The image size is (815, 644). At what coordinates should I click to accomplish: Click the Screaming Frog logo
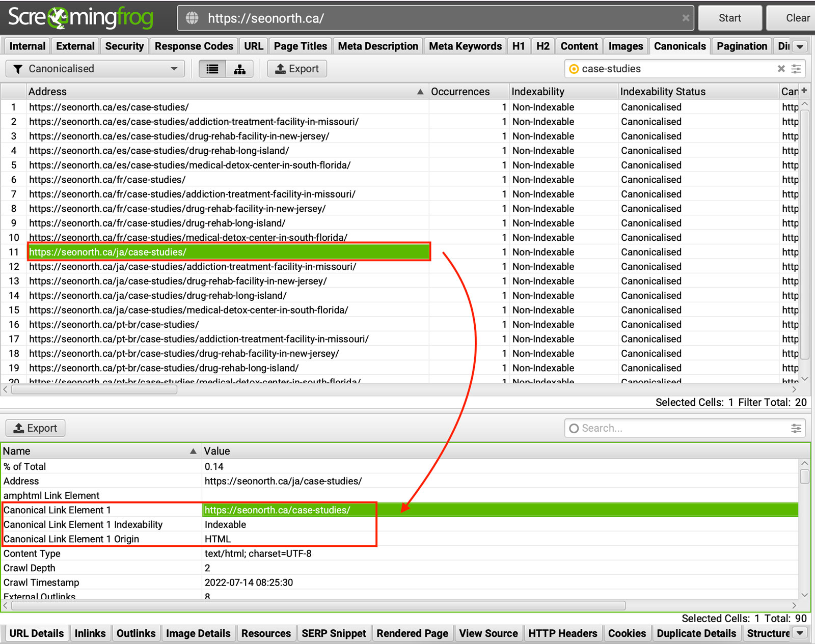coord(80,17)
